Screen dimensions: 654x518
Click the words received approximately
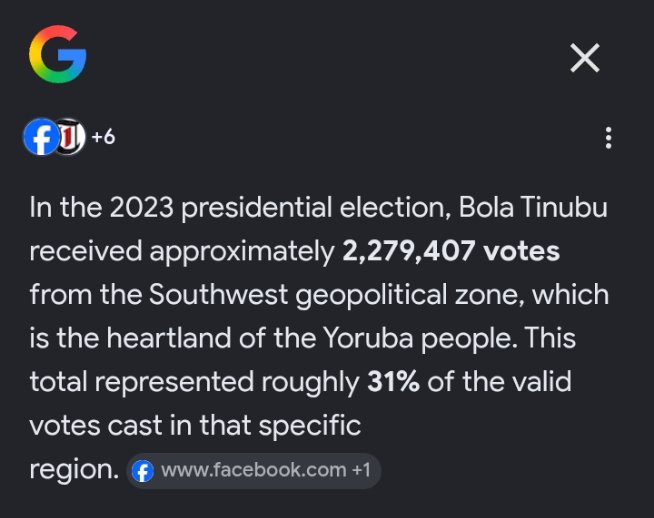click(182, 252)
